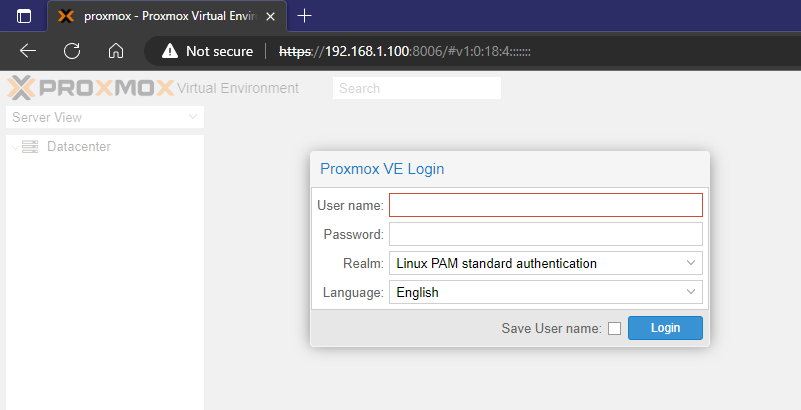The image size is (801, 410).
Task: Enable the Save User name checkbox
Action: pyautogui.click(x=614, y=328)
